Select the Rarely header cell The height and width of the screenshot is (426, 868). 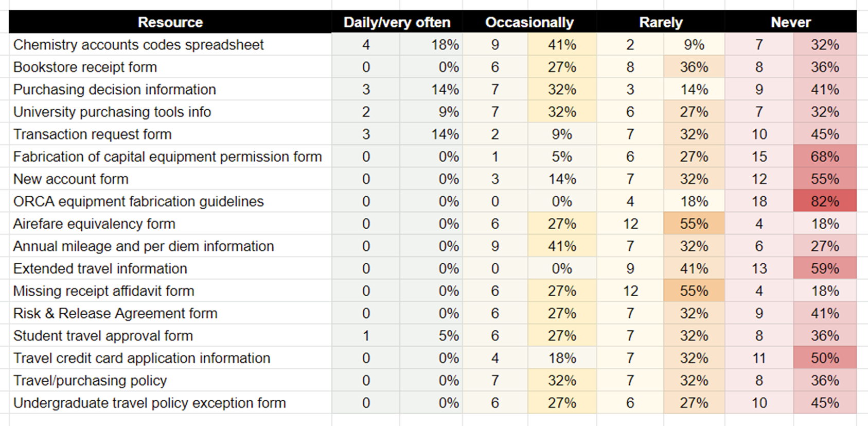(661, 22)
